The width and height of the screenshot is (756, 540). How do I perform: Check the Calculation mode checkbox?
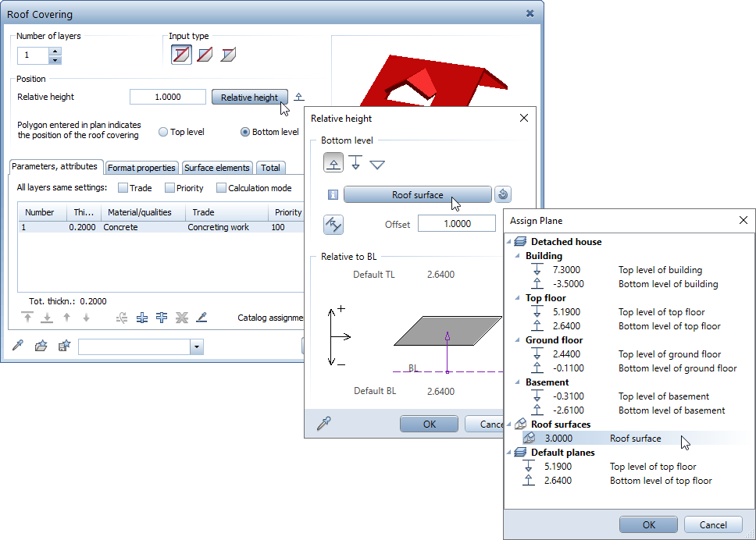222,188
